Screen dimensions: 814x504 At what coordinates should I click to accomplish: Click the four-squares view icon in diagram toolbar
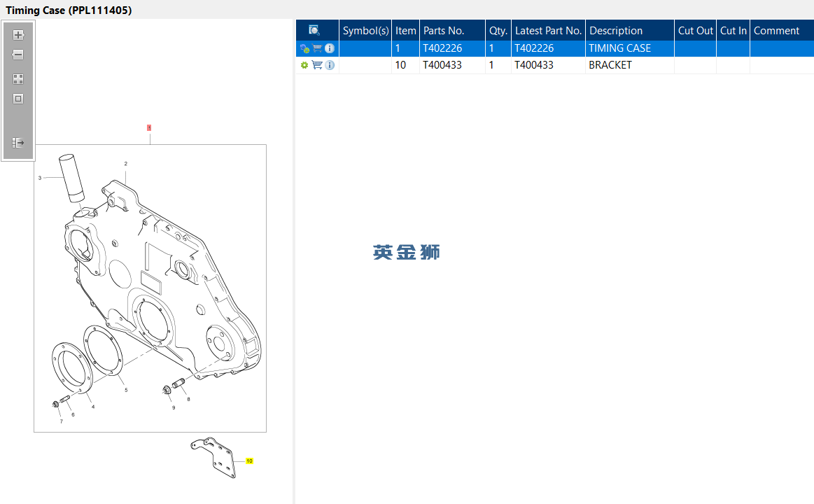coord(18,79)
